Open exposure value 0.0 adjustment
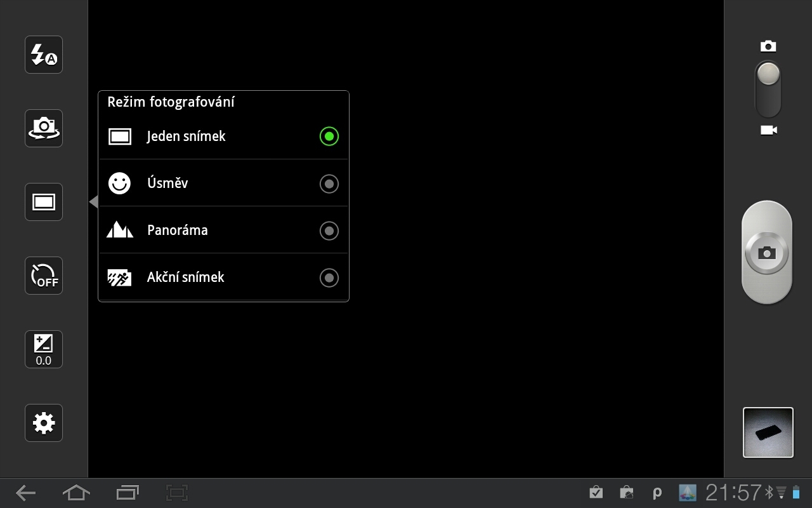Viewport: 812px width, 508px height. pyautogui.click(x=44, y=349)
